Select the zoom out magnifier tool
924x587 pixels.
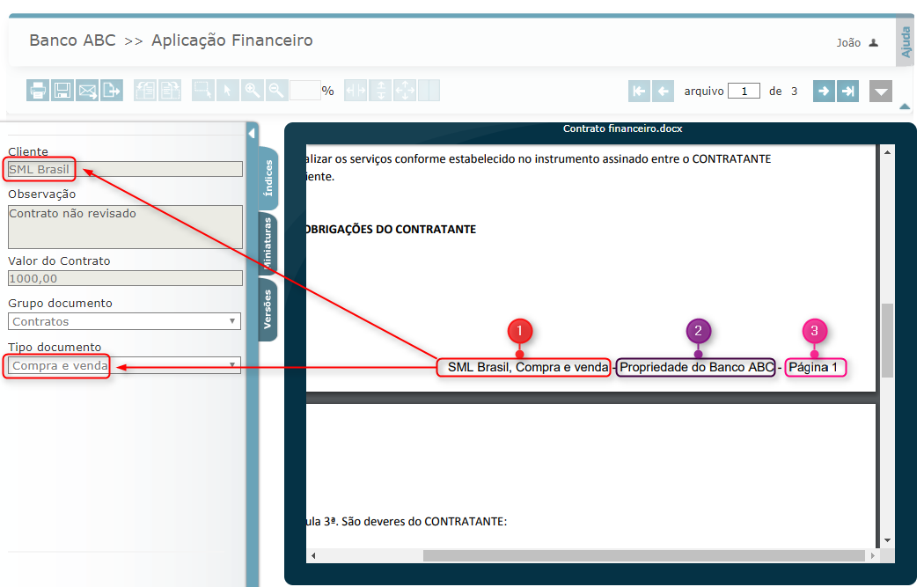[x=276, y=90]
